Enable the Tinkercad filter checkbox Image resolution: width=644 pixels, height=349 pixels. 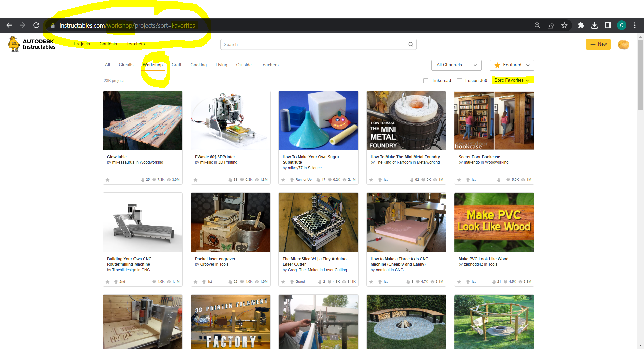426,81
